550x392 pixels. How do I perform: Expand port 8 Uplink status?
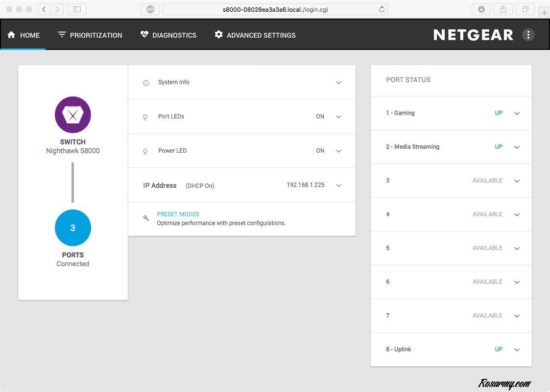click(x=517, y=350)
